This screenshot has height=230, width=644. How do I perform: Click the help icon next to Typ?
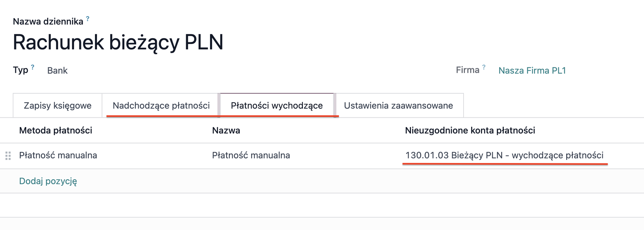pos(33,67)
